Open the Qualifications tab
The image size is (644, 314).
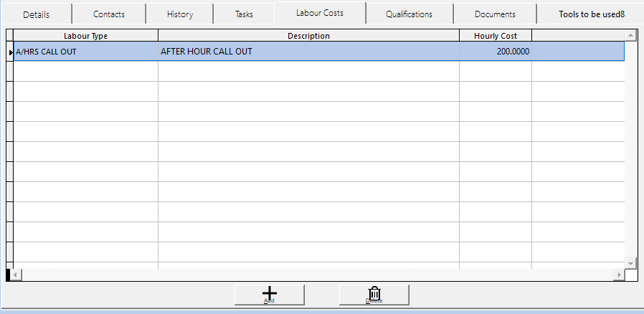tap(409, 14)
